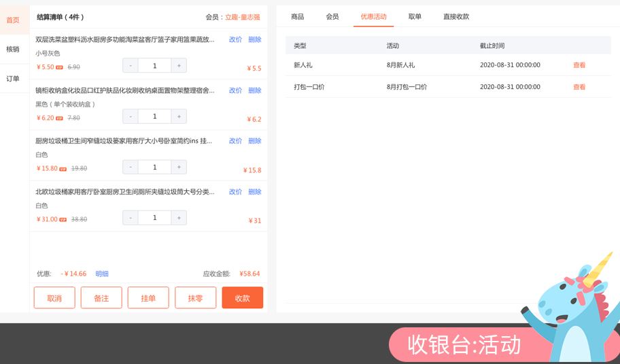This screenshot has width=620, height=364.
Task: Click 查看 for 8月打包一口价
Action: click(x=579, y=87)
